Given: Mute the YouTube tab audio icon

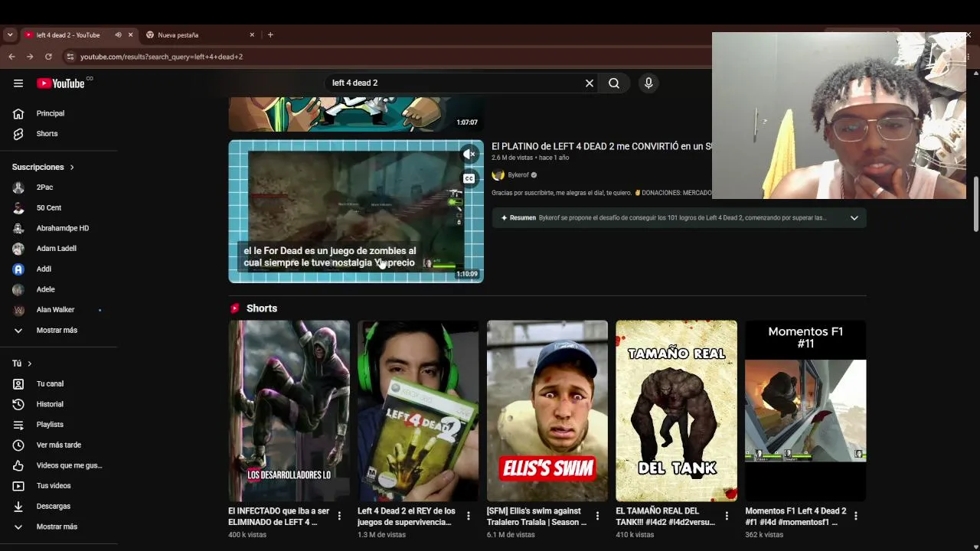Looking at the screenshot, I should tap(118, 35).
